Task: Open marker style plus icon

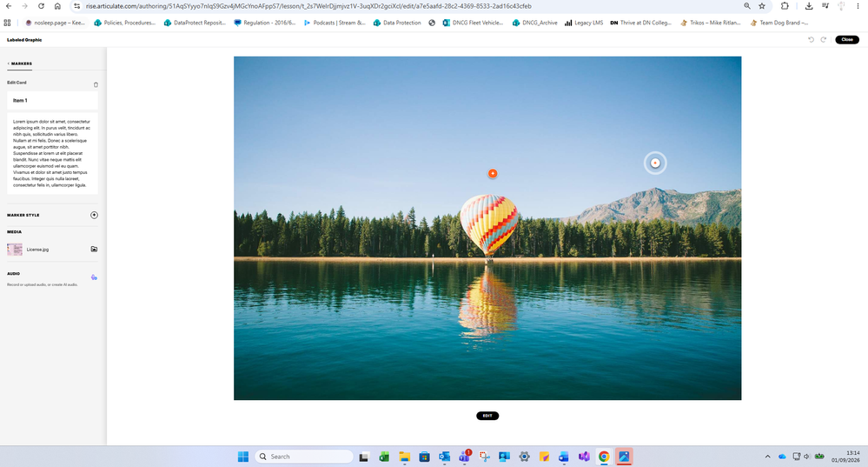Action: tap(94, 215)
